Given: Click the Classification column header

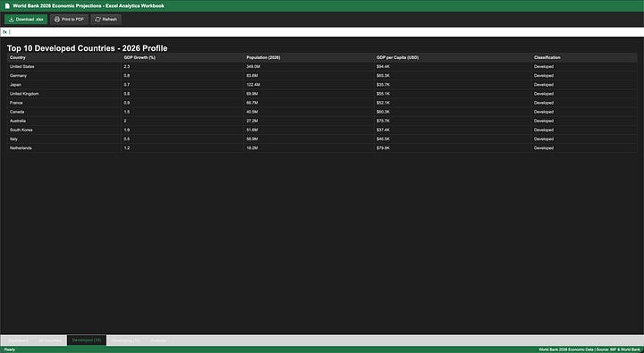Looking at the screenshot, I should pos(584,57).
